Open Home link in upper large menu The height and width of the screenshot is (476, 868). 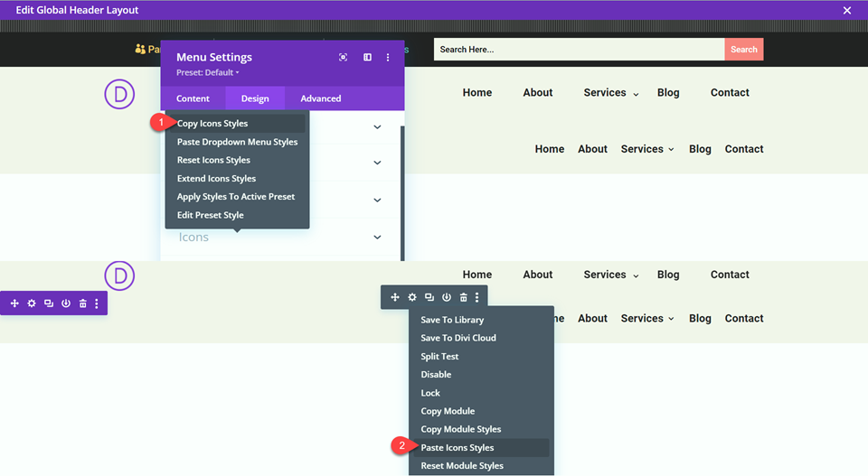click(477, 93)
